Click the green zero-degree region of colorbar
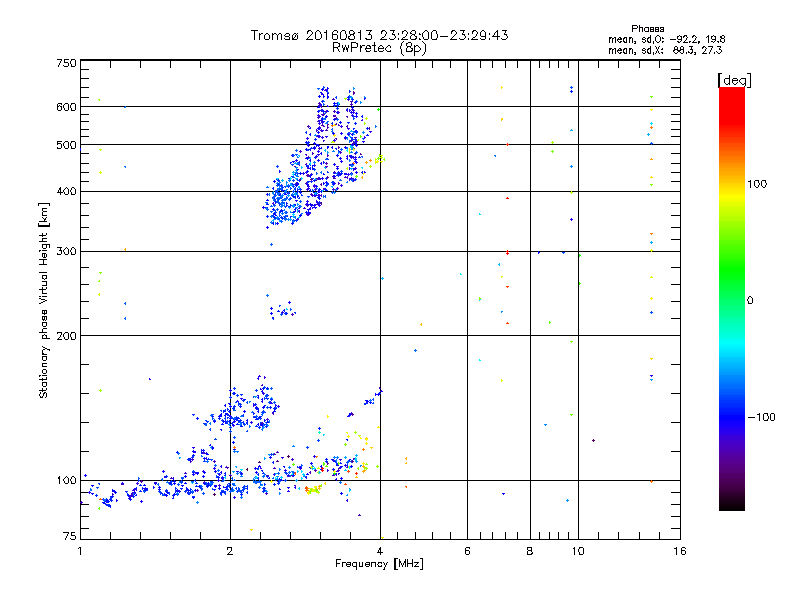The image size is (800, 600). pos(732,299)
